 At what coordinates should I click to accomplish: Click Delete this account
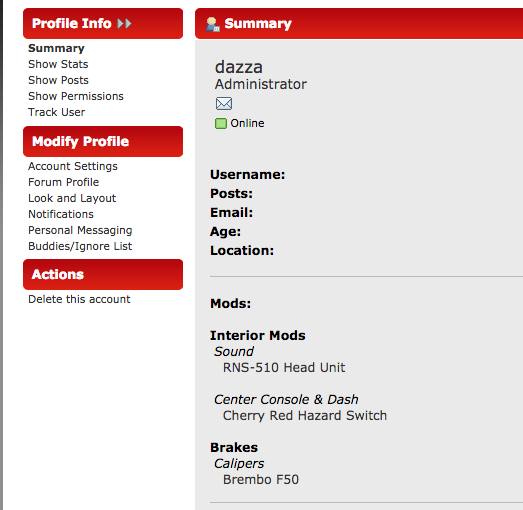79,299
